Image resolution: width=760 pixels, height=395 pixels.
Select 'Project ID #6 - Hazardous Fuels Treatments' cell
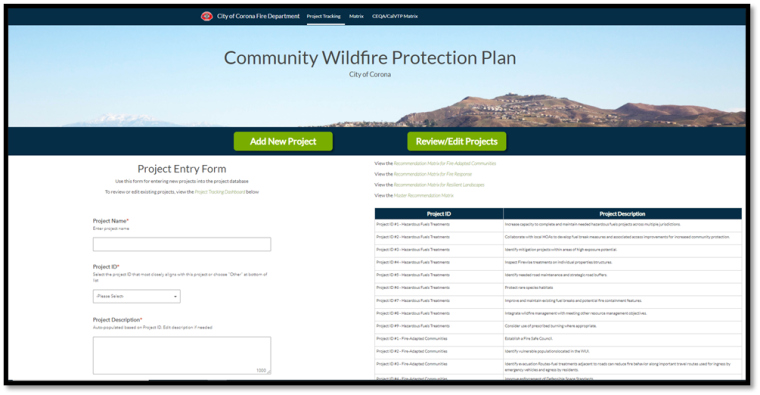click(439, 288)
